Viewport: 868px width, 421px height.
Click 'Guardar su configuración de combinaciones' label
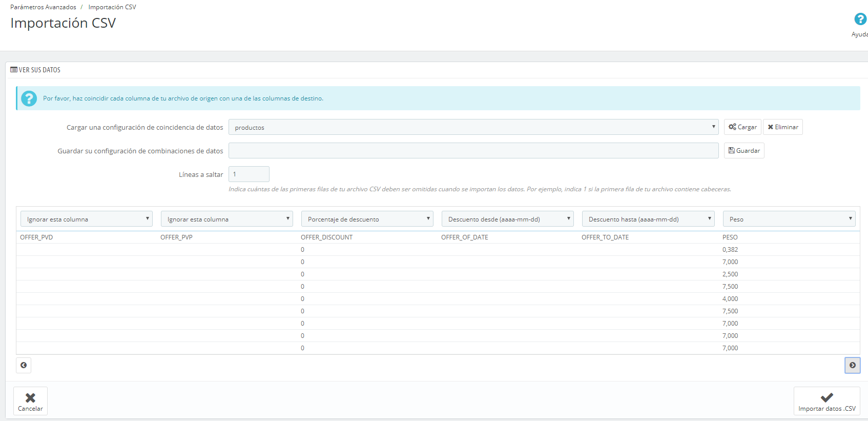pos(140,151)
